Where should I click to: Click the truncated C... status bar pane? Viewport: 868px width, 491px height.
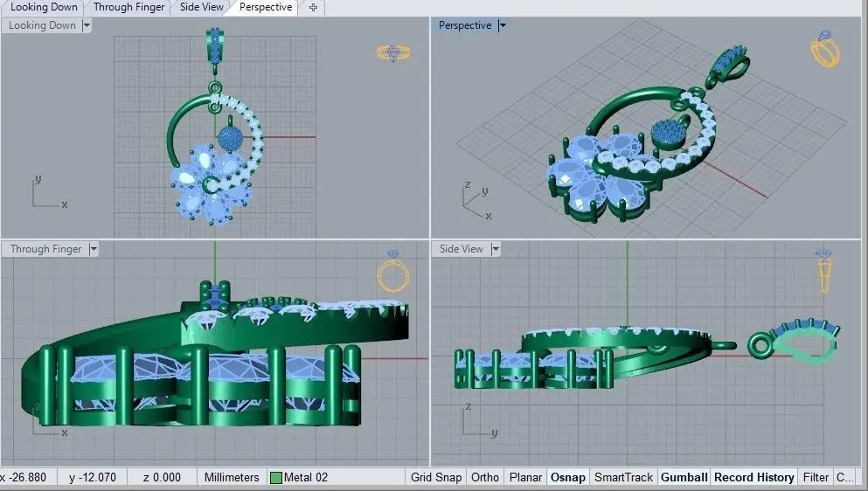click(x=844, y=477)
